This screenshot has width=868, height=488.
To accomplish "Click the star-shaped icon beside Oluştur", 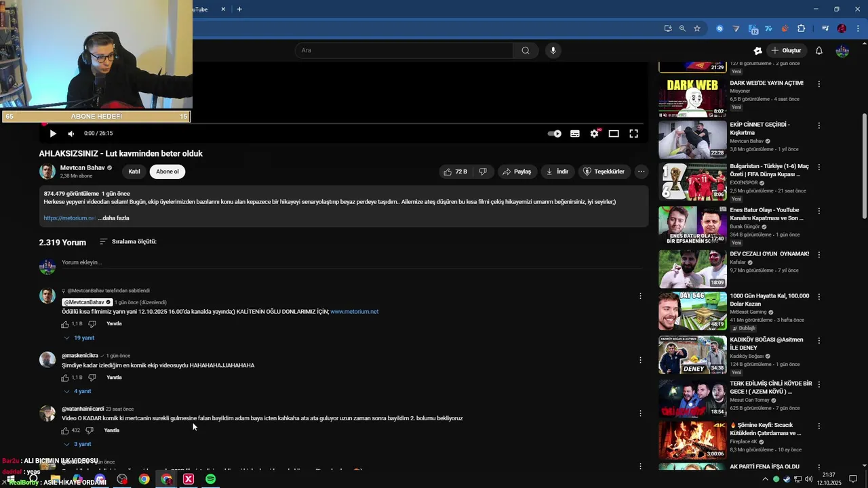I will point(758,50).
